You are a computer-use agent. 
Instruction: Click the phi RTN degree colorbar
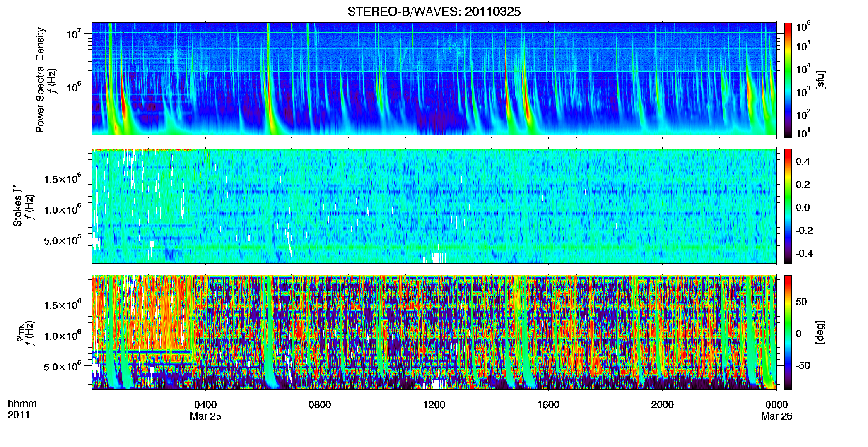pos(788,332)
